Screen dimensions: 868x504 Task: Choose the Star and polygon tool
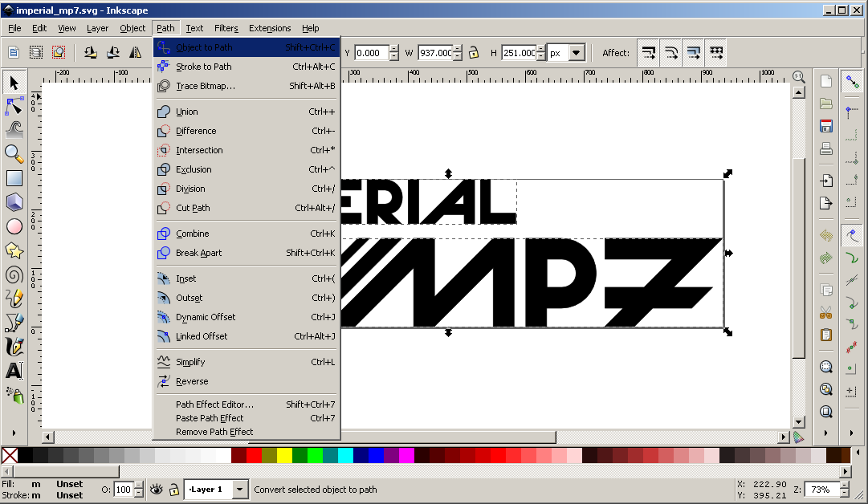point(14,250)
